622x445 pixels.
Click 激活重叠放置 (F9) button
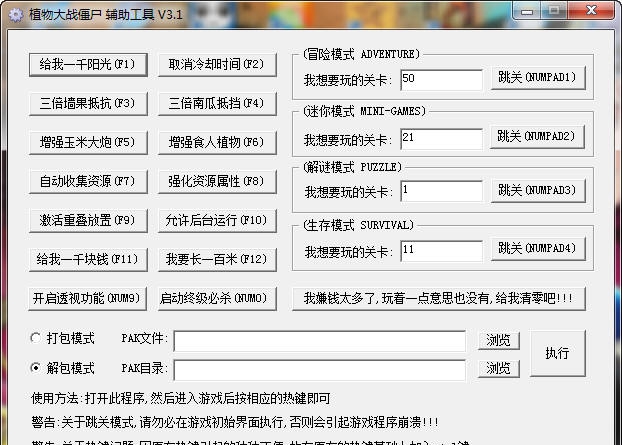click(88, 220)
